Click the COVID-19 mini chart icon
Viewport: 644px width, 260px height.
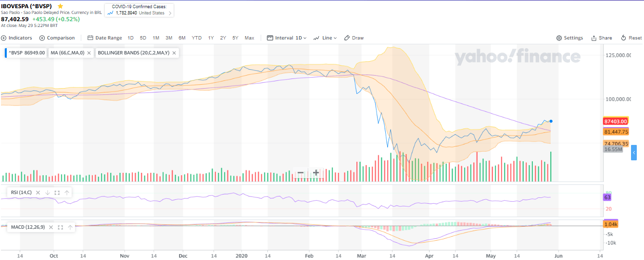pos(111,13)
